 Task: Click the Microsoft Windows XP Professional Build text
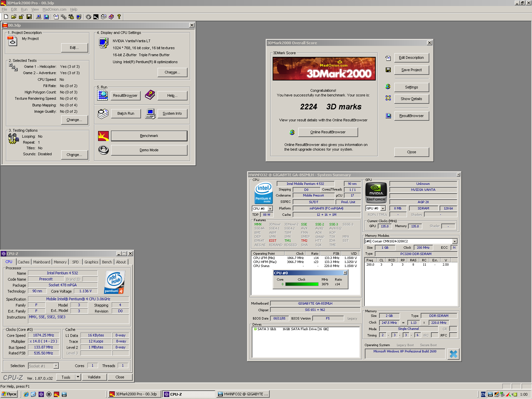point(405,351)
